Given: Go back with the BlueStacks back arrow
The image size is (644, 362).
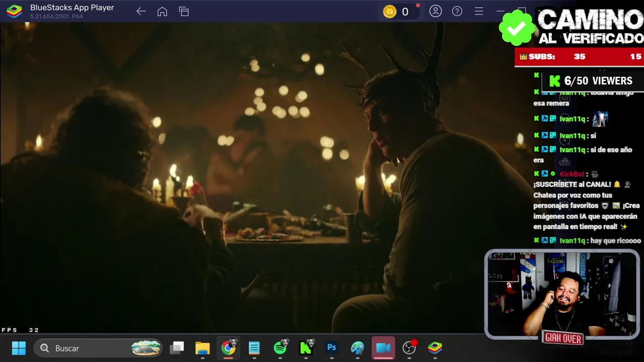Looking at the screenshot, I should coord(141,12).
